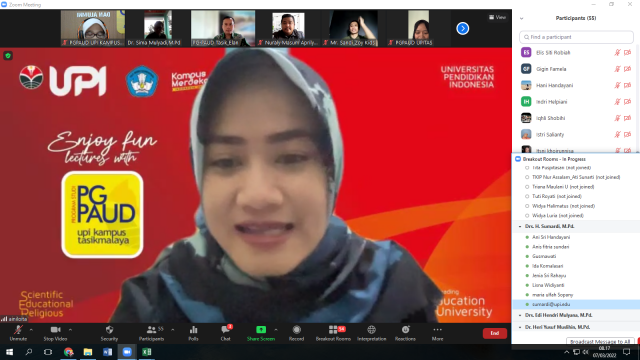Image resolution: width=640 pixels, height=360 pixels.
Task: Click Istri Salianty's video-off icon
Action: tap(627, 134)
